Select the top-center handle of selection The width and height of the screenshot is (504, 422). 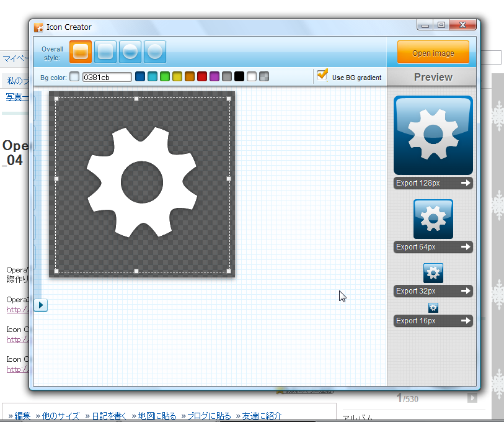[x=136, y=99]
